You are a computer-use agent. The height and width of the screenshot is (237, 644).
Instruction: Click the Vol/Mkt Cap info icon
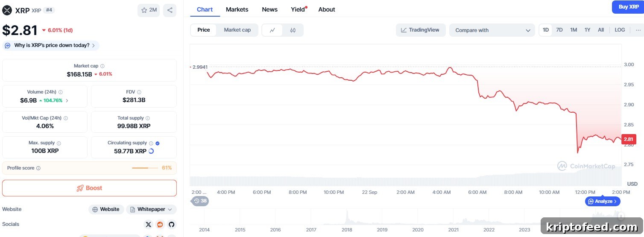click(x=65, y=118)
